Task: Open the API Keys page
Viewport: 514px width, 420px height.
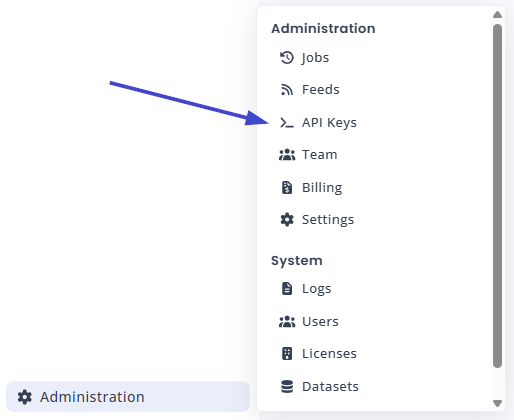Action: click(x=329, y=123)
